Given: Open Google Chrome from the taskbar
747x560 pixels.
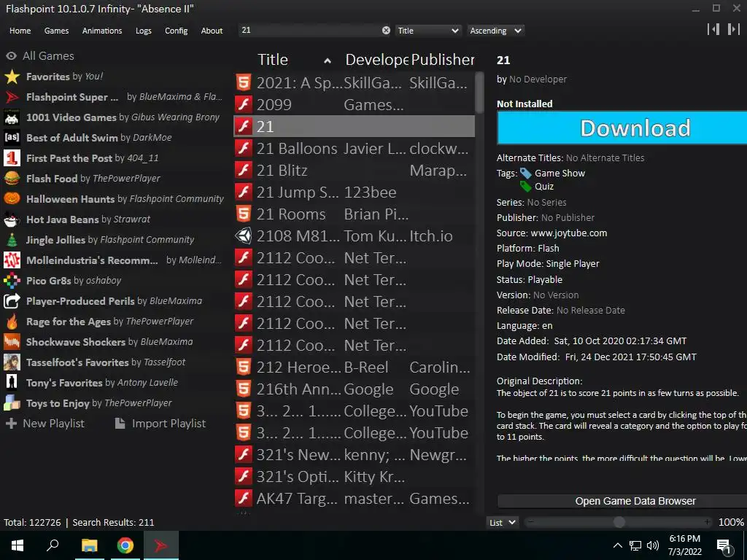Looking at the screenshot, I should click(125, 545).
